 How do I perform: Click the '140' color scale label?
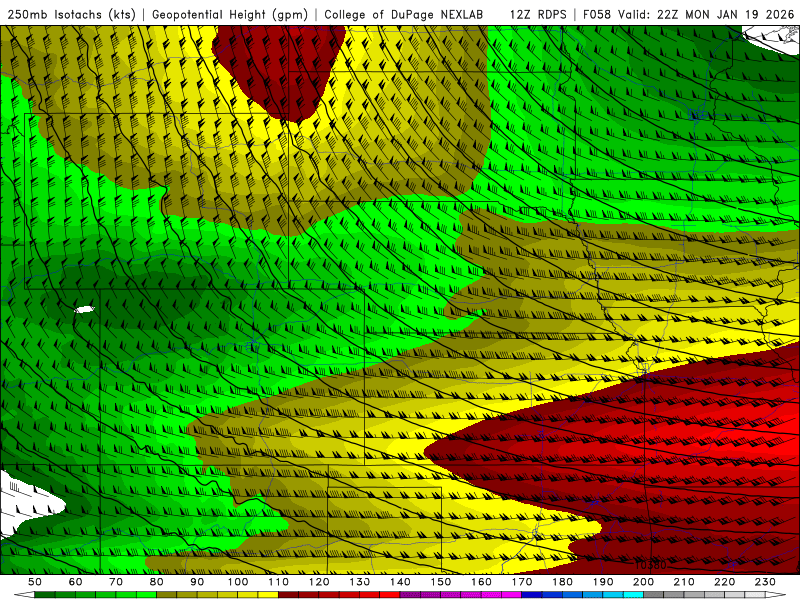[400, 582]
